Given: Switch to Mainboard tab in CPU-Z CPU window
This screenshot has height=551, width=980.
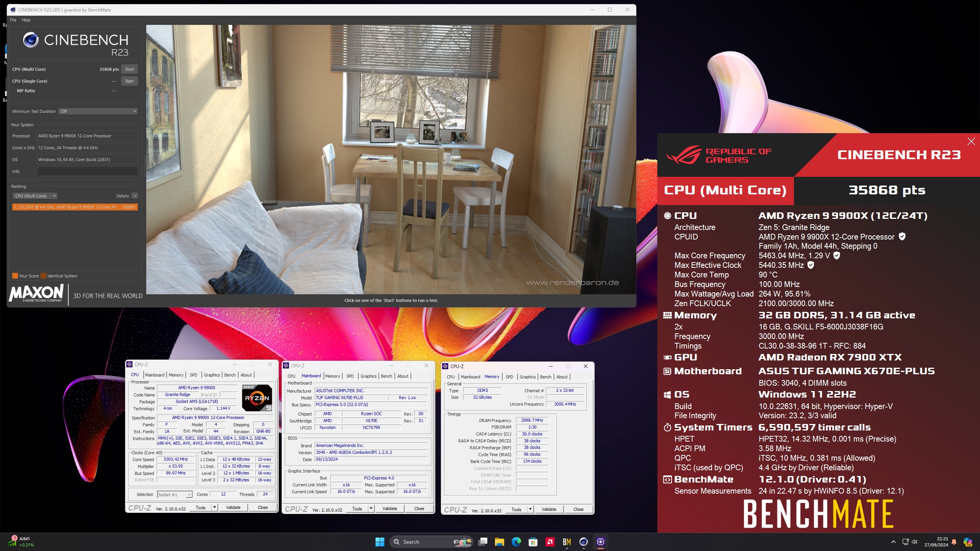Looking at the screenshot, I should coord(155,375).
